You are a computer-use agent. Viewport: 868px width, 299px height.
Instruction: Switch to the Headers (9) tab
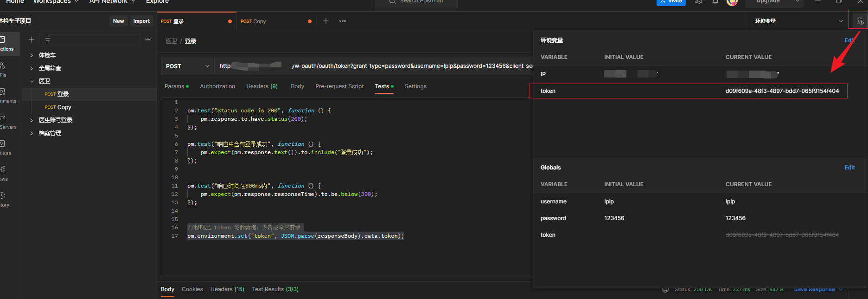(x=262, y=86)
